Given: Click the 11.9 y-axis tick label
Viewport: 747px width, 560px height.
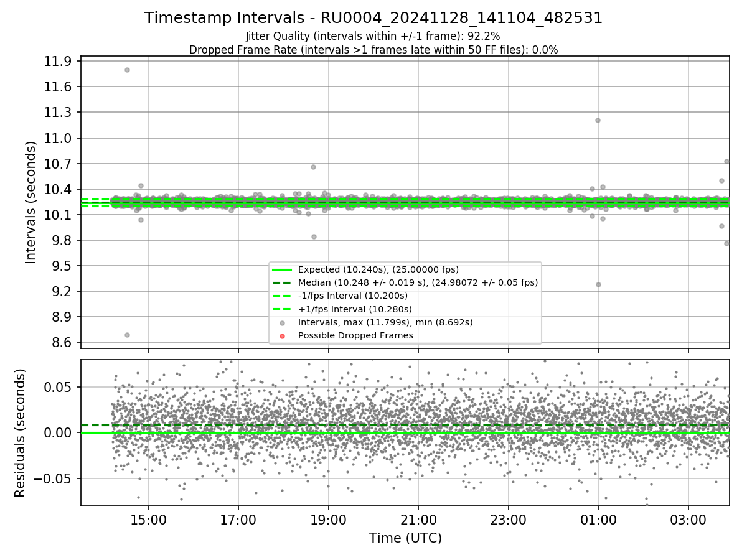Looking at the screenshot, I should 58,61.
